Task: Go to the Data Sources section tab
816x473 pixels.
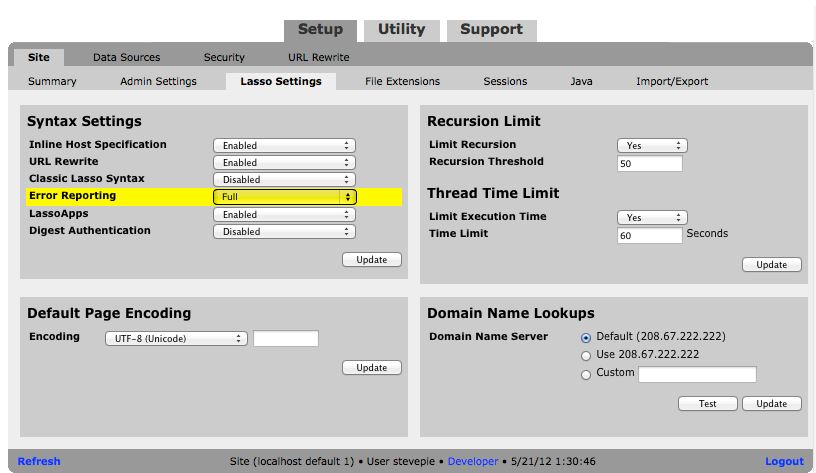Action: 126,58
